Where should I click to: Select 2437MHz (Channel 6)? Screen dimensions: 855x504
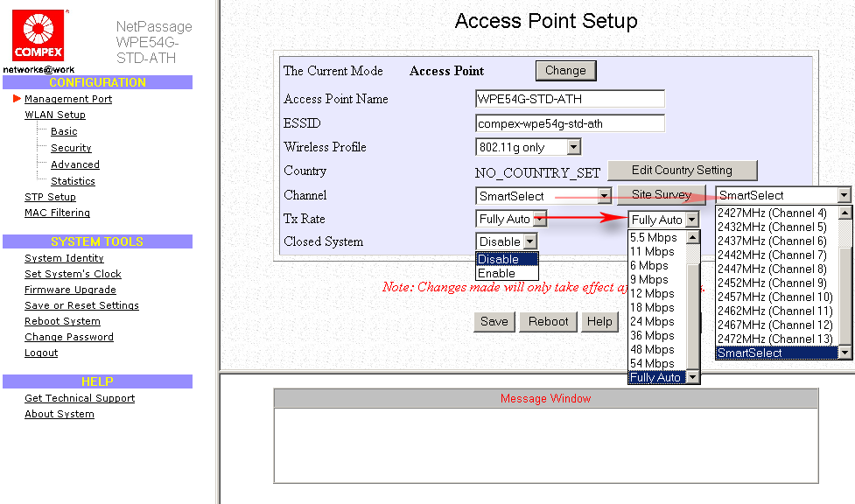[x=776, y=241]
